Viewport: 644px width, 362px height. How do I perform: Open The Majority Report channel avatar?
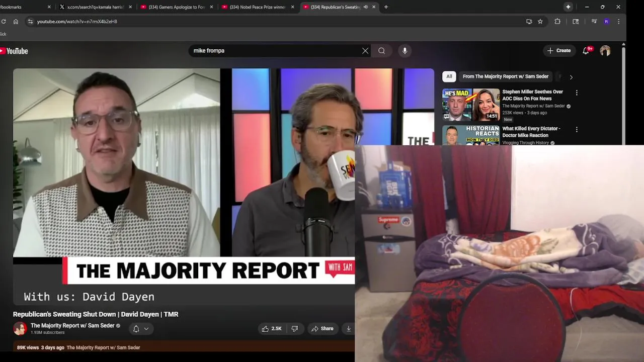[x=20, y=329]
